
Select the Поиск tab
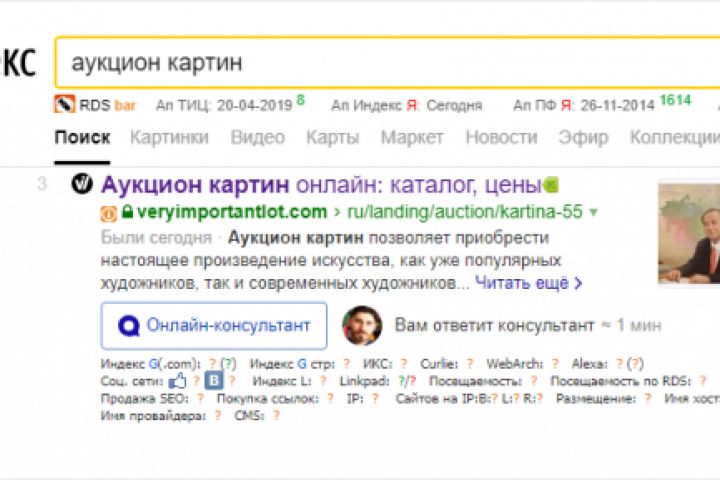click(82, 137)
